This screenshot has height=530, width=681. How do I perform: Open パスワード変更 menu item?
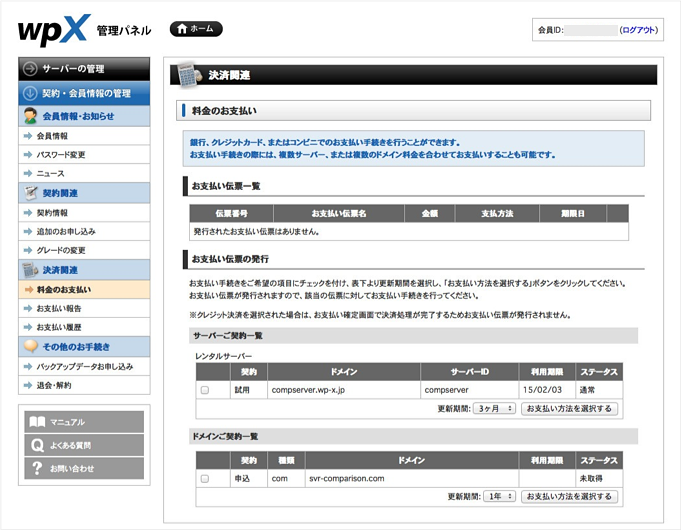pyautogui.click(x=84, y=155)
